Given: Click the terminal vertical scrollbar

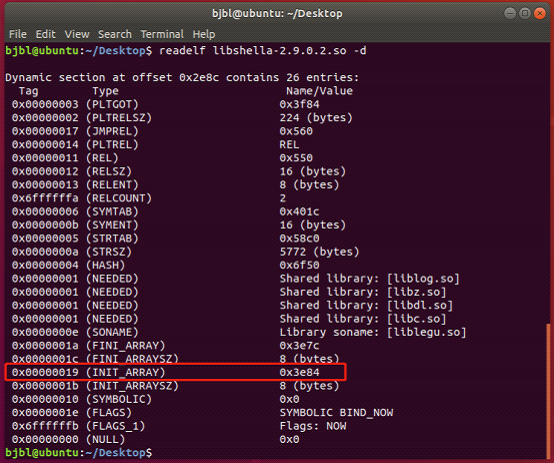Looking at the screenshot, I should (548, 390).
